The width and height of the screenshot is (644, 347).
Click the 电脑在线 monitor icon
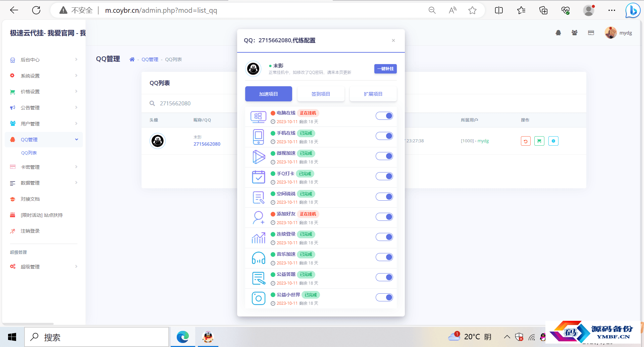coord(258,117)
